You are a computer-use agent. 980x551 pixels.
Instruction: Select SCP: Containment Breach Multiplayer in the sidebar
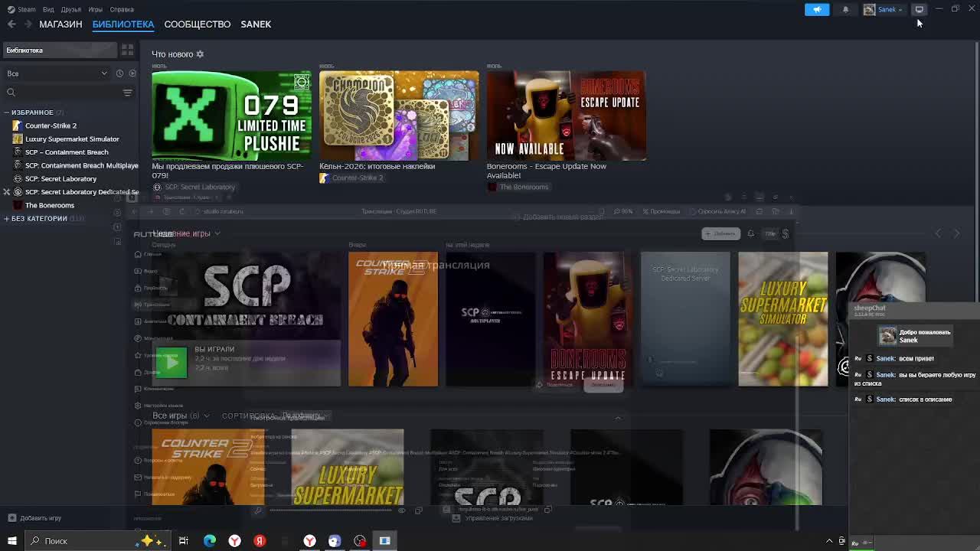(x=82, y=165)
